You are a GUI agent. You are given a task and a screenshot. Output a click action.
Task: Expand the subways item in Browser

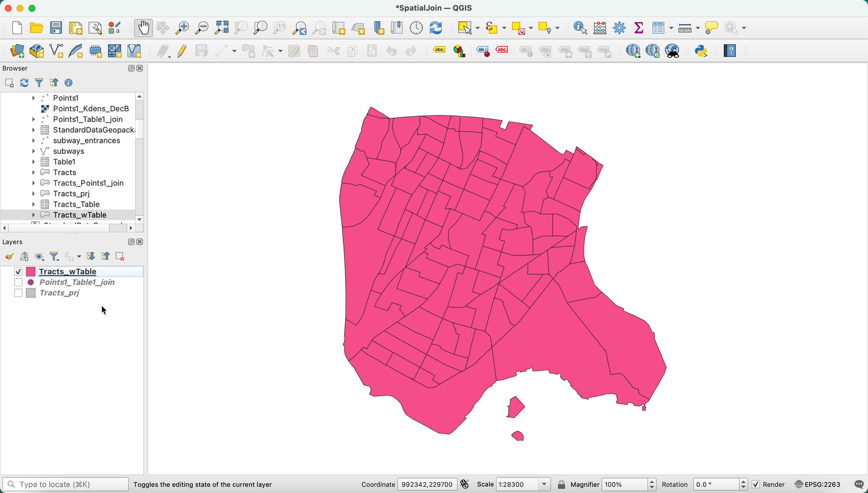34,151
